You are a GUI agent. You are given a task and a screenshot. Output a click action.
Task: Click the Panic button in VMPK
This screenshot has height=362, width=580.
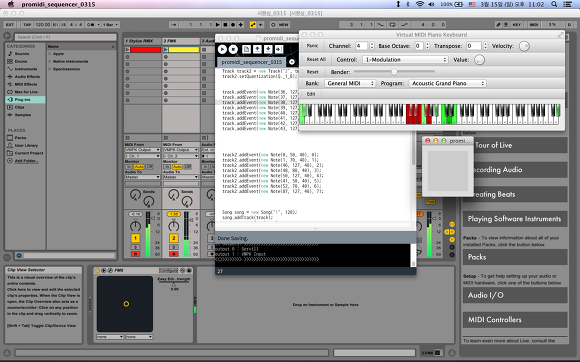(312, 46)
